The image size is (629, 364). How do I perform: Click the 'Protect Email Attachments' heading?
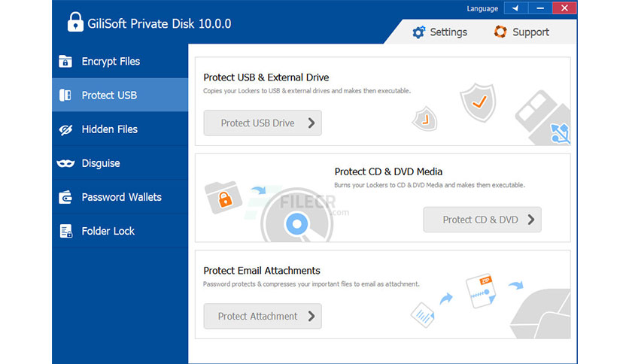(x=262, y=271)
